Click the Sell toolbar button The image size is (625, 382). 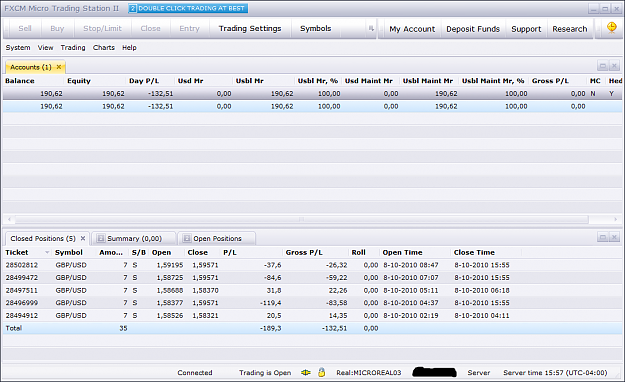click(x=25, y=28)
